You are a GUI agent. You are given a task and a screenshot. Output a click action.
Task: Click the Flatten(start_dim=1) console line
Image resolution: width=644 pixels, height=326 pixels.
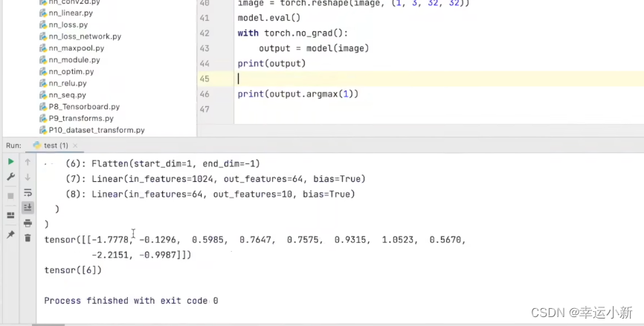click(163, 163)
